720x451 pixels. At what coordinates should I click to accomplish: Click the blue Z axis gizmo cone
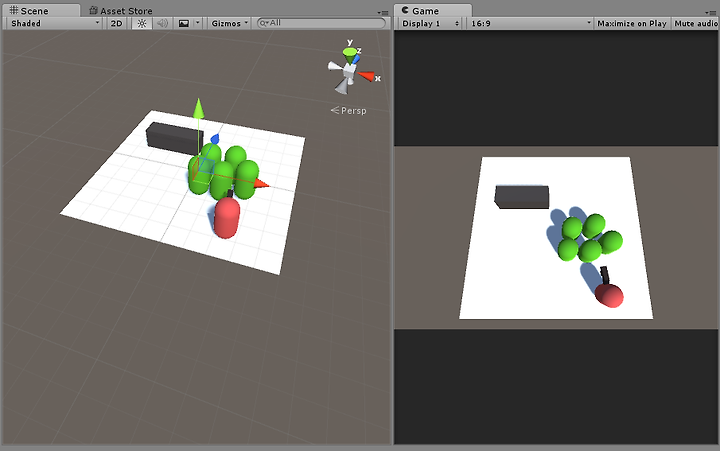[357, 58]
